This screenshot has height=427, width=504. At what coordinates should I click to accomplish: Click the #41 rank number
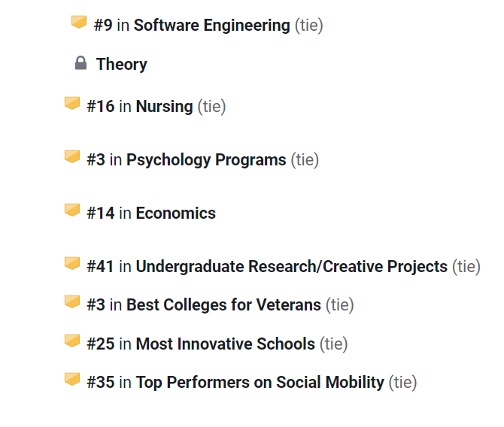(x=100, y=266)
